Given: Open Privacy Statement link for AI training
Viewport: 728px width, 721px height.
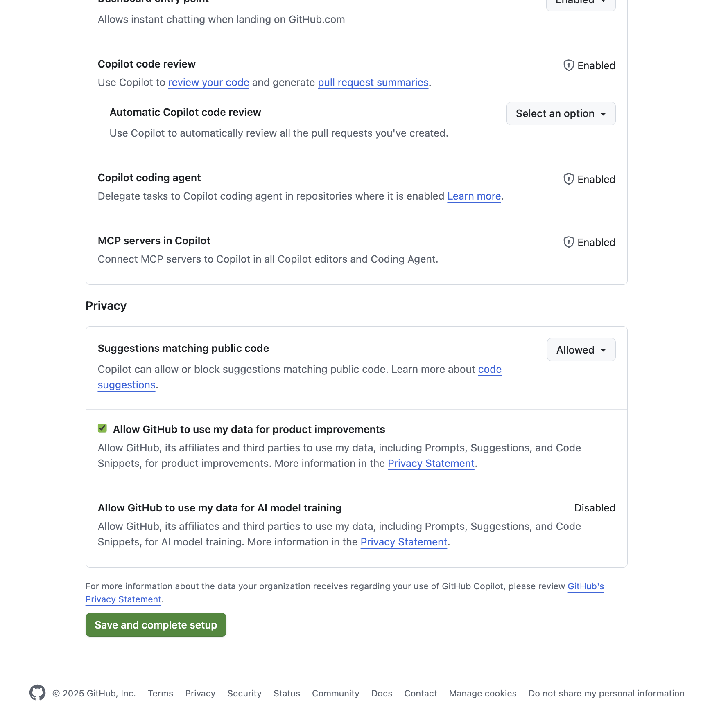Looking at the screenshot, I should pyautogui.click(x=404, y=542).
